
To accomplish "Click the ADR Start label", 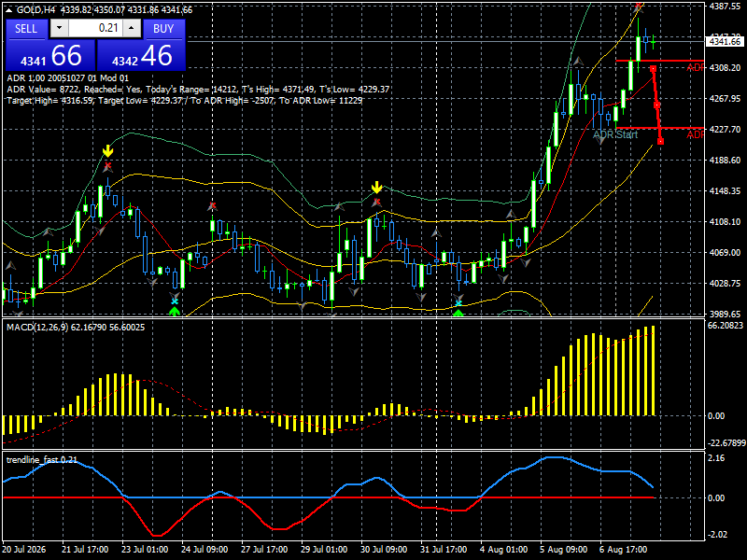I will pyautogui.click(x=615, y=134).
